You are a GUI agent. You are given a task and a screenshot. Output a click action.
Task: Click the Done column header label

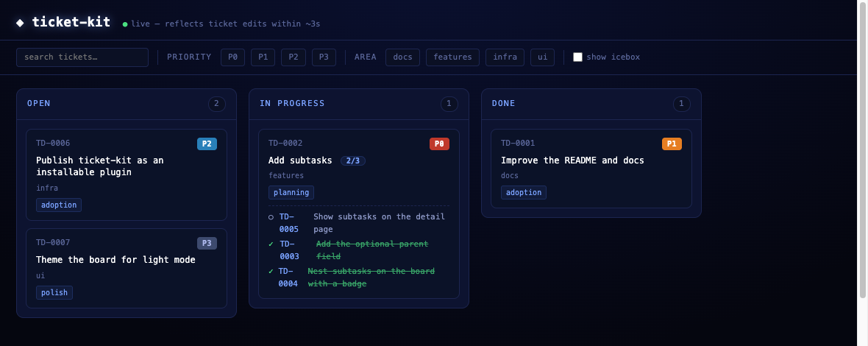(504, 104)
